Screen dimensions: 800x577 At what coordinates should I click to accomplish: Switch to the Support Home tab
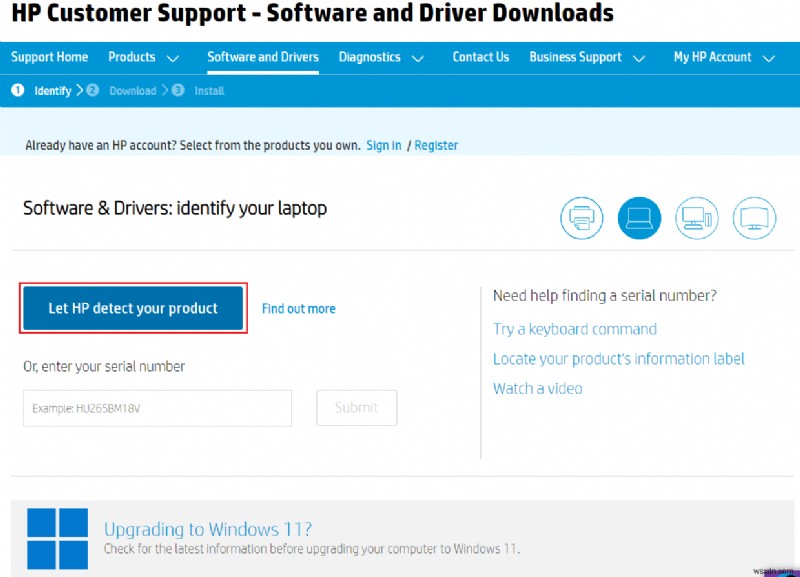[x=49, y=57]
